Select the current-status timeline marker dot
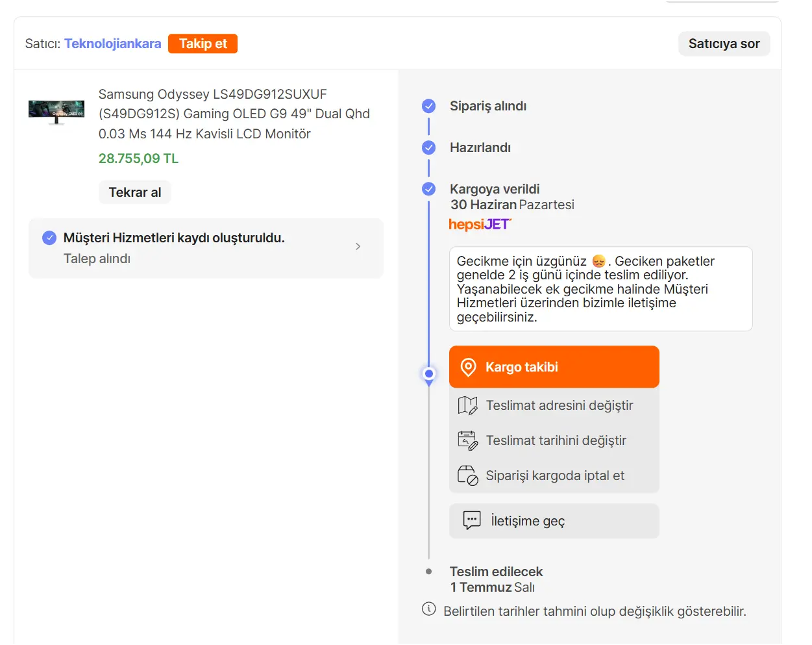Viewport: 812px width, 645px height. coord(429,373)
